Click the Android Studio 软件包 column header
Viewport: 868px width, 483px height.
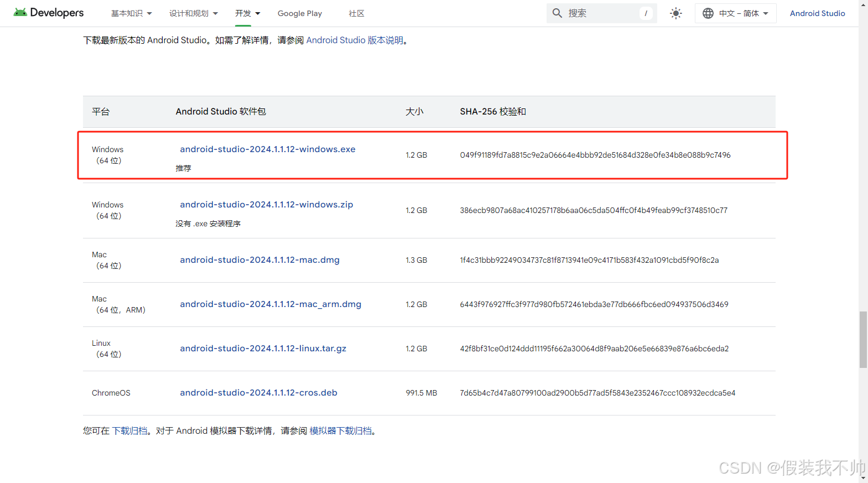pyautogui.click(x=221, y=111)
